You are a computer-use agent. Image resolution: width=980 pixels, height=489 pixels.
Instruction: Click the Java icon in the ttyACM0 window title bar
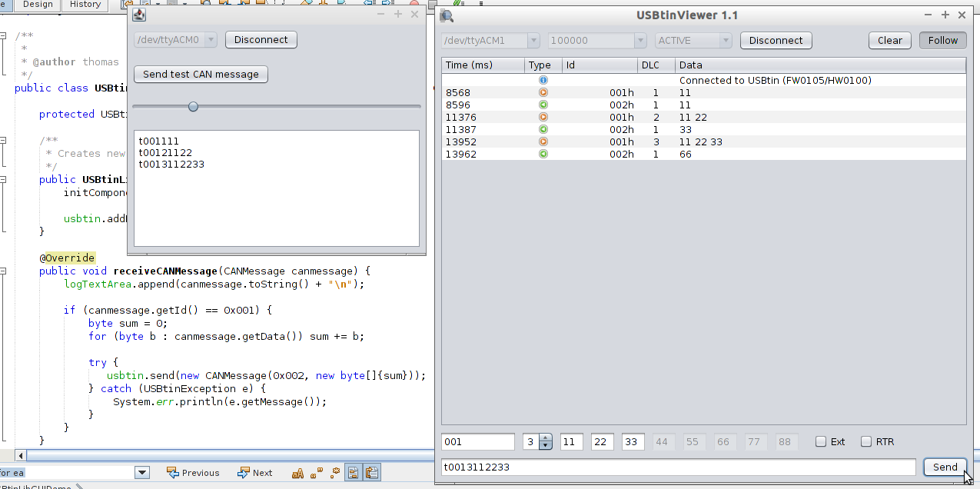coord(139,15)
